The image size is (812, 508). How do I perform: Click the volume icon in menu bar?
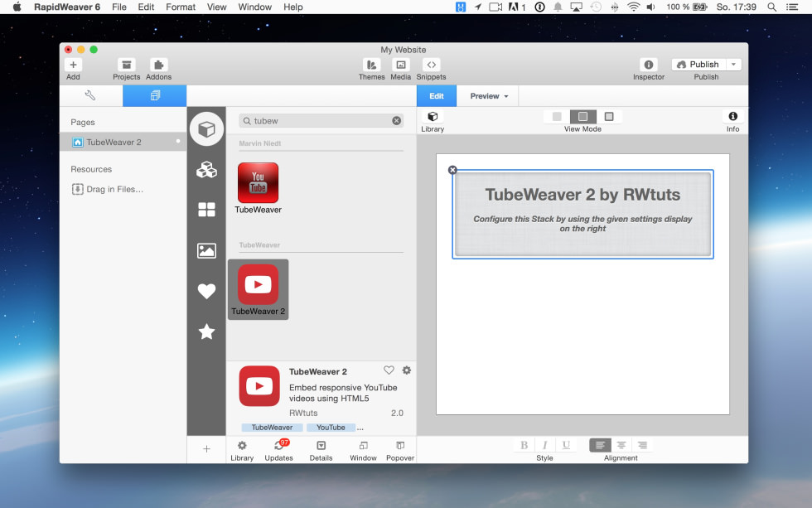(x=651, y=7)
